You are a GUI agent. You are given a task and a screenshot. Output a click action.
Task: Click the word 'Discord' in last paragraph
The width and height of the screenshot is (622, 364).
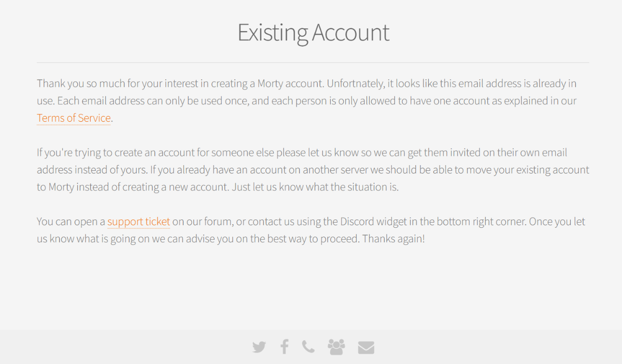coord(358,222)
